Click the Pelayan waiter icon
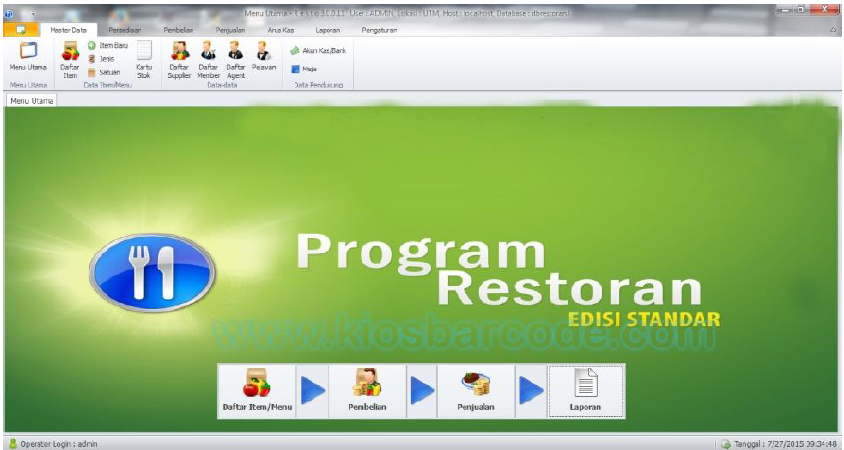844x450 pixels. (x=263, y=56)
